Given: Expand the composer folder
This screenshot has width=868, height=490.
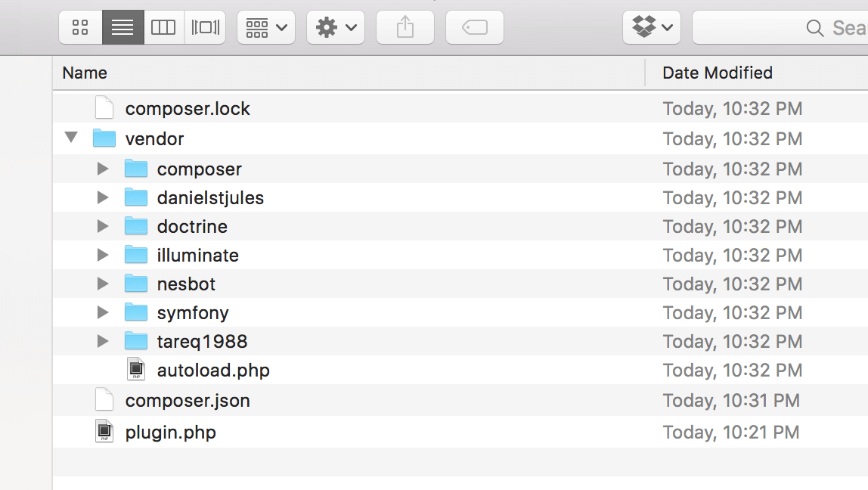Looking at the screenshot, I should point(103,169).
